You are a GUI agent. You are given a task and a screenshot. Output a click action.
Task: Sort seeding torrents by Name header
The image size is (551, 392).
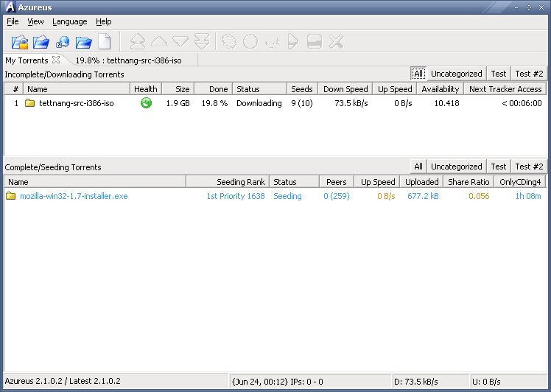tap(95, 182)
